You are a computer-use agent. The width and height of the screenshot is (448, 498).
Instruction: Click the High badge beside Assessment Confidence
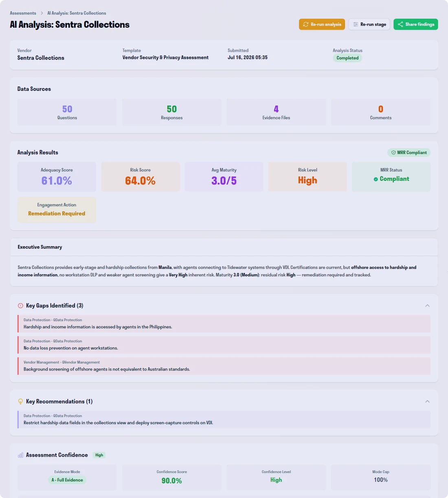point(99,455)
